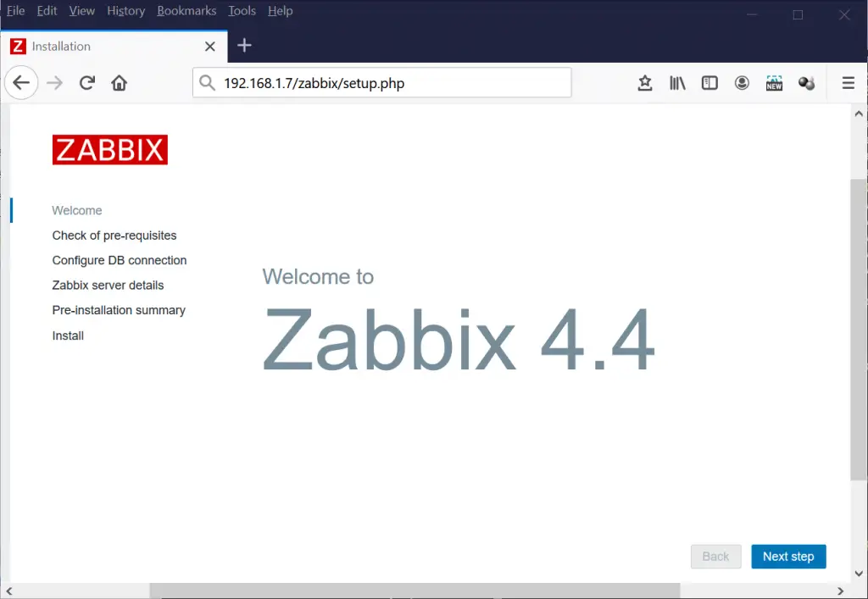Select Install step in sidebar
The width and height of the screenshot is (868, 599).
click(x=68, y=336)
